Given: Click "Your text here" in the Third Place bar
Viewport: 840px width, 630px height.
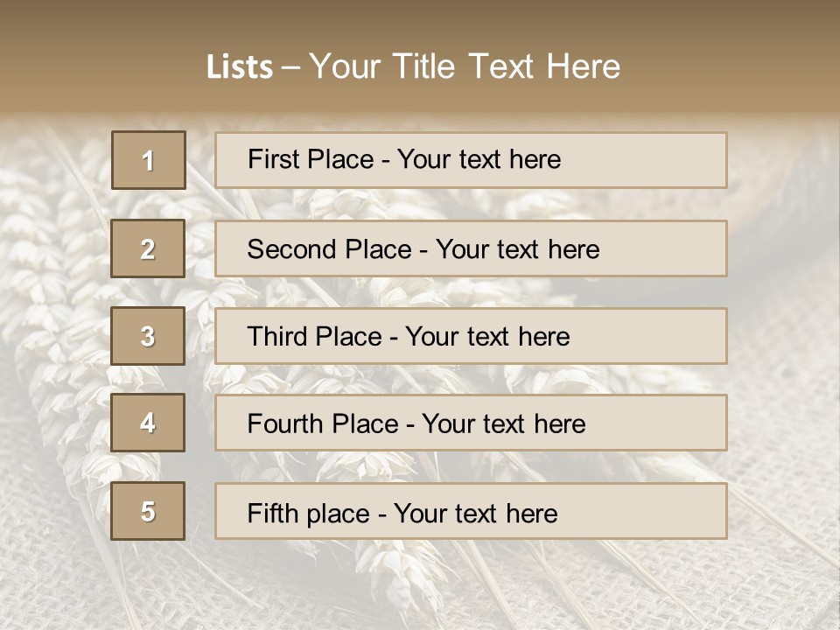Looking at the screenshot, I should [x=487, y=337].
